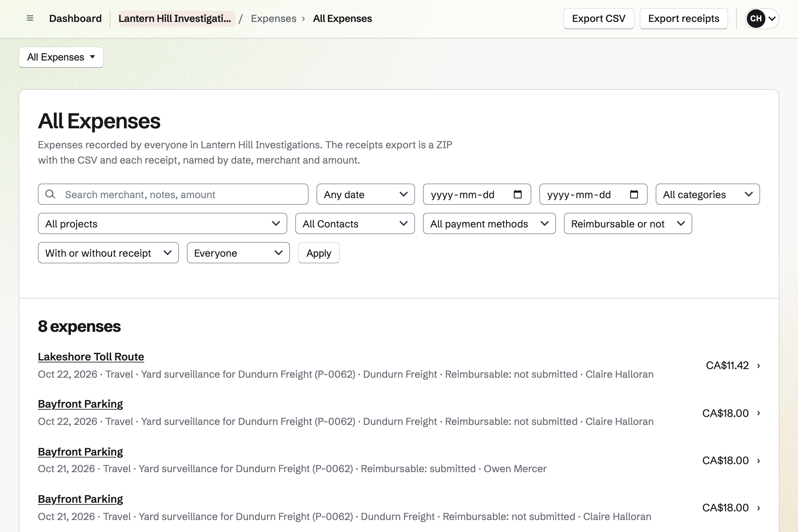Go to Dashboard in the top bar

[x=75, y=18]
